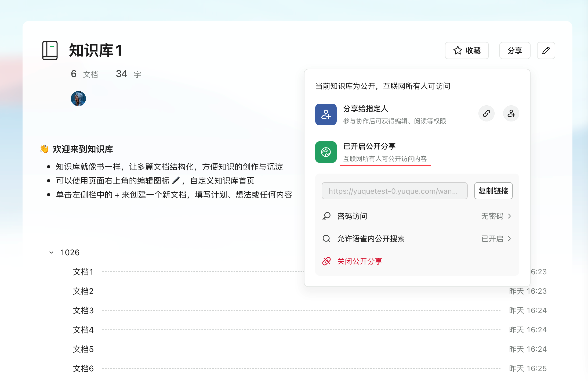Click the green globe public share icon

click(x=326, y=152)
